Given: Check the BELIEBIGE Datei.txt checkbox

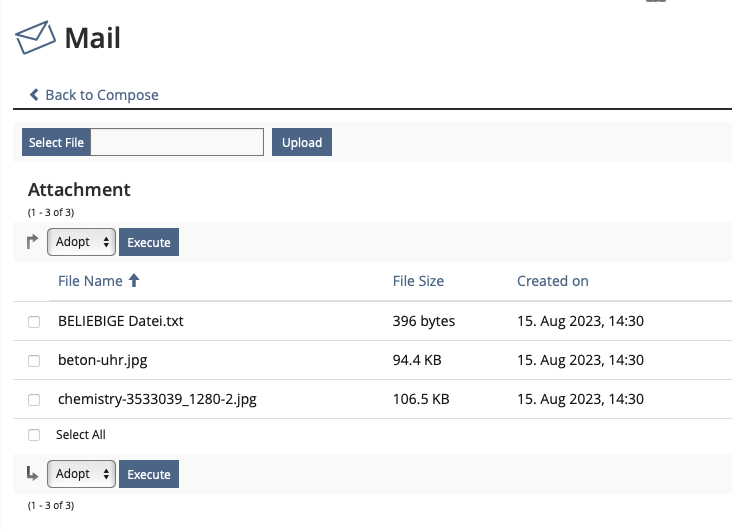Looking at the screenshot, I should (x=34, y=322).
